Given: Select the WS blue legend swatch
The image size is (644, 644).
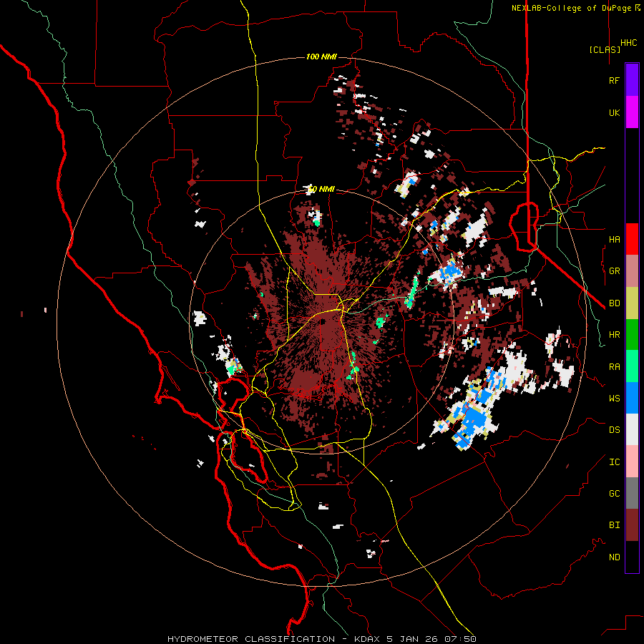Looking at the screenshot, I should coord(632,398).
